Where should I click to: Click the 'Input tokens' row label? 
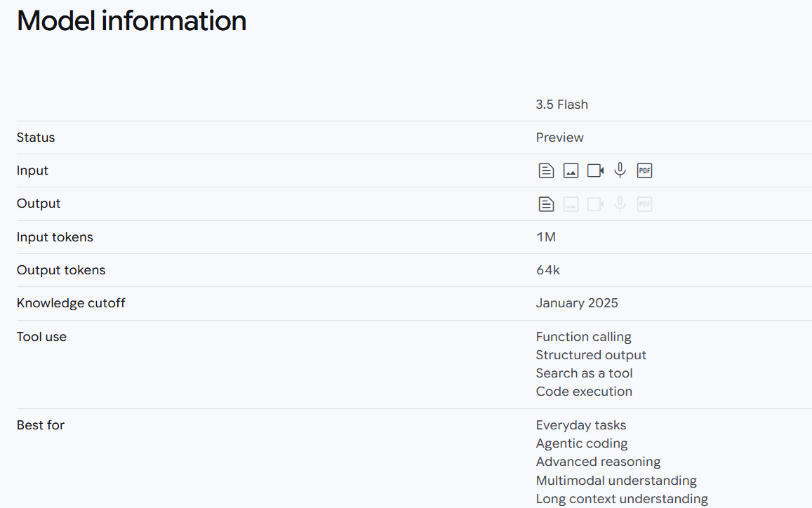(55, 237)
